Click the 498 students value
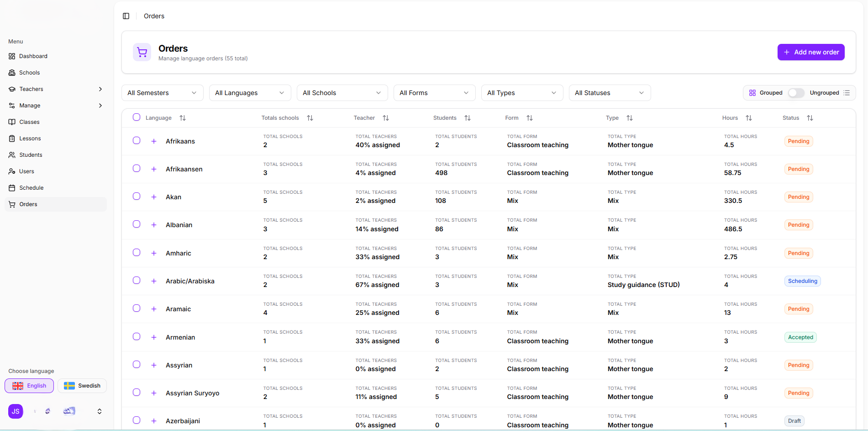 (441, 173)
